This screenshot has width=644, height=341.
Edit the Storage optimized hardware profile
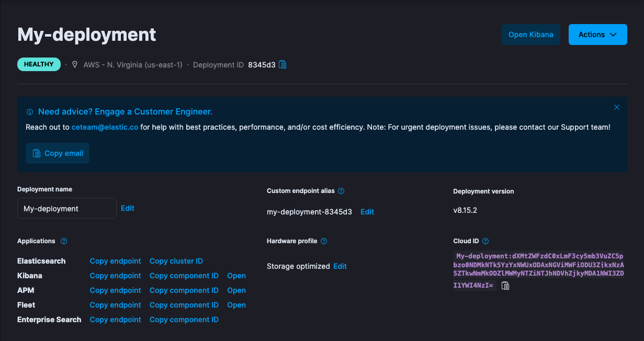point(340,266)
